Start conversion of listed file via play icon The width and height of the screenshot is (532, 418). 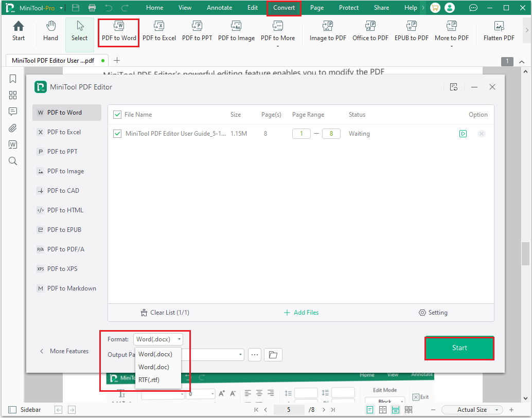point(463,134)
